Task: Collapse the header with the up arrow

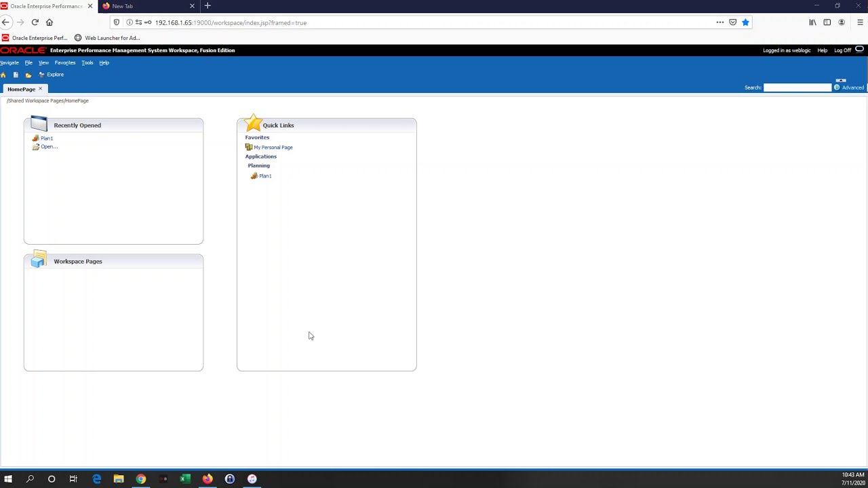Action: click(841, 81)
